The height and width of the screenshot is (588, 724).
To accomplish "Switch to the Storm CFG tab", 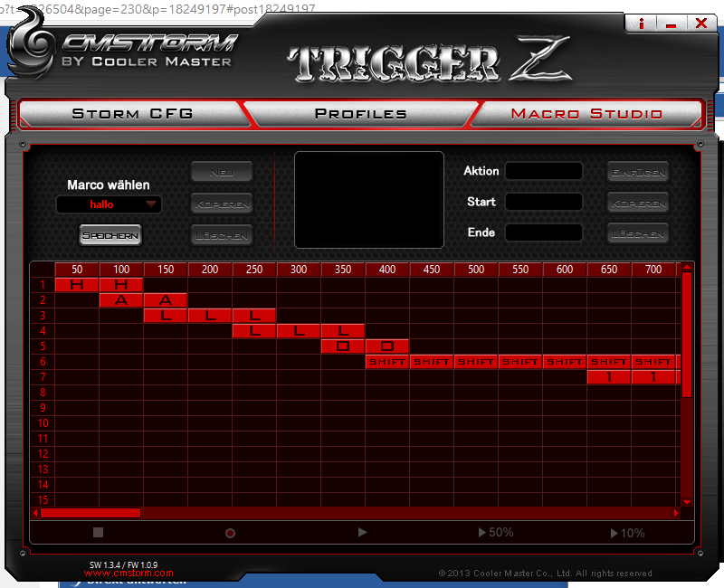I will (x=132, y=114).
